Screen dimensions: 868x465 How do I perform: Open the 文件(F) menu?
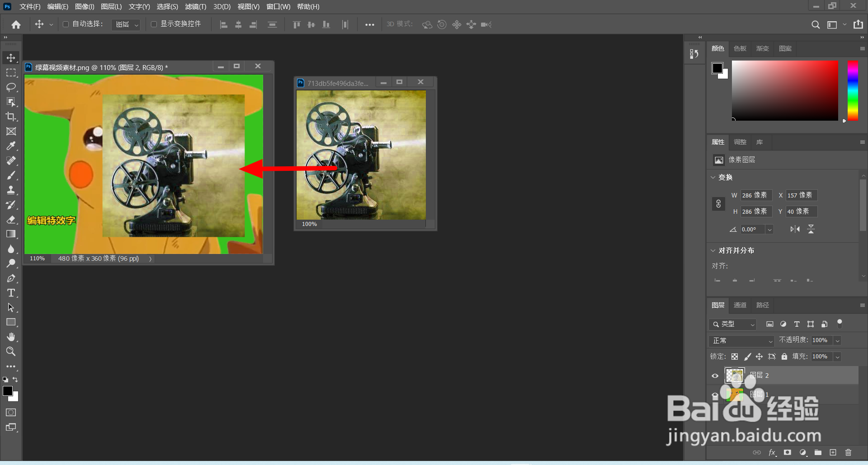pos(30,7)
